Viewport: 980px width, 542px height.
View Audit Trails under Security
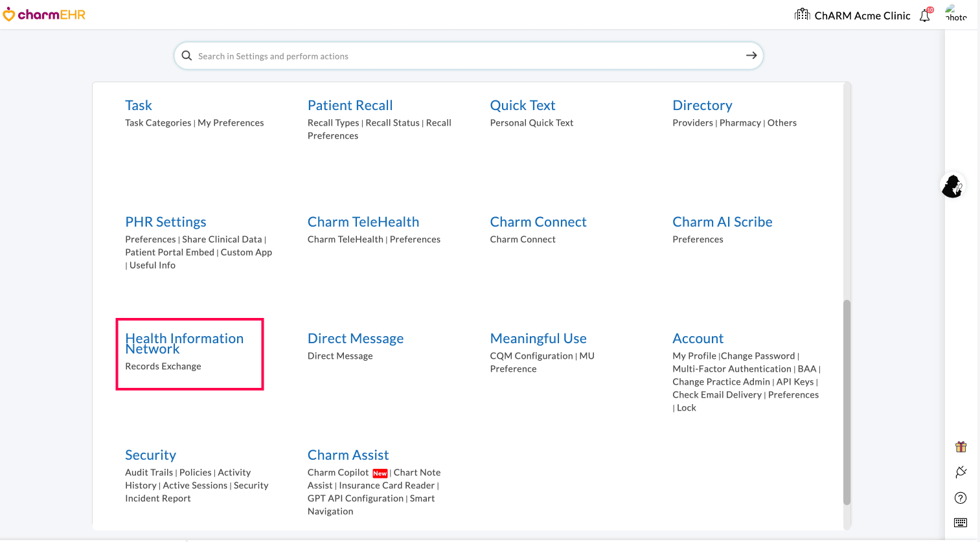pos(148,472)
